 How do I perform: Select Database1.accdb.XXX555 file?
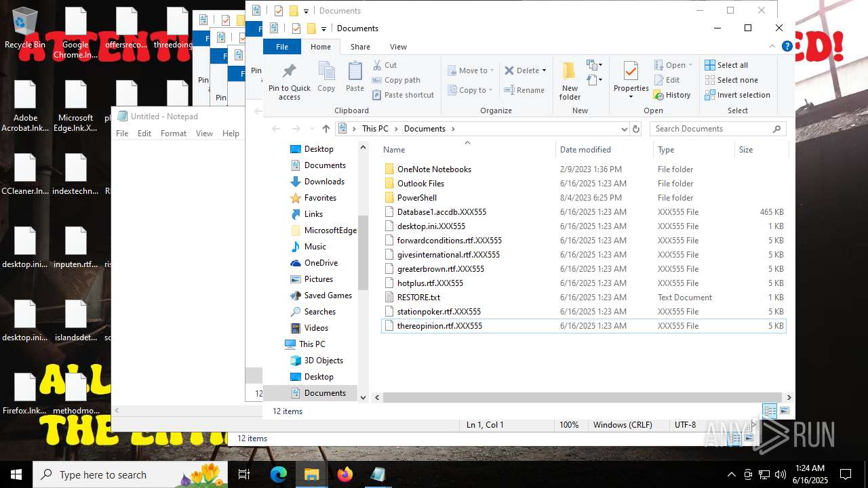(x=583, y=212)
